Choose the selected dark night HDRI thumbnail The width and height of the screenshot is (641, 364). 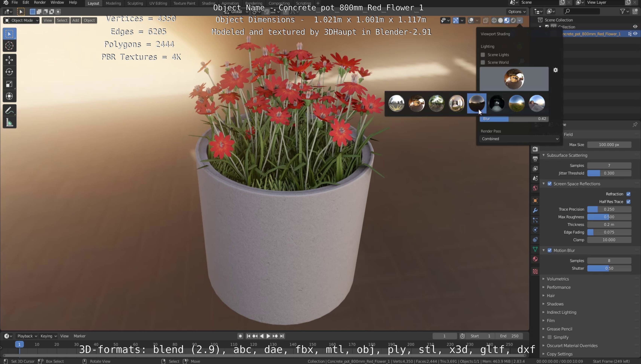[x=477, y=103]
